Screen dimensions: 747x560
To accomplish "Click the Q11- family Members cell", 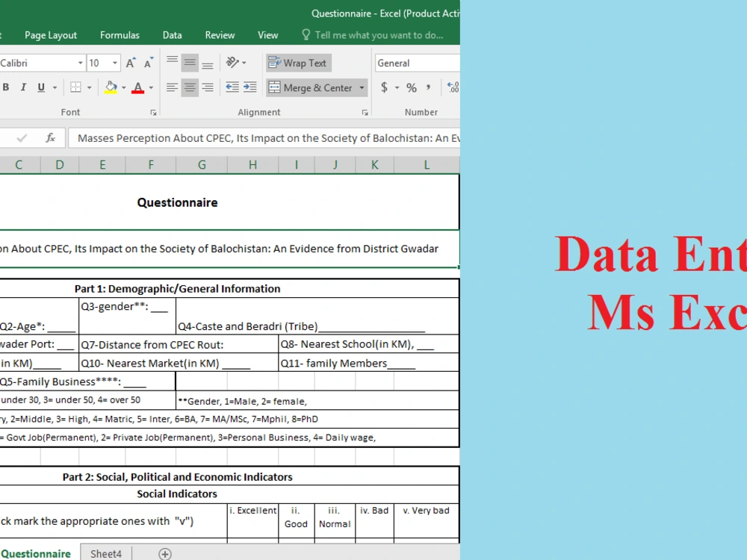I will click(x=369, y=362).
